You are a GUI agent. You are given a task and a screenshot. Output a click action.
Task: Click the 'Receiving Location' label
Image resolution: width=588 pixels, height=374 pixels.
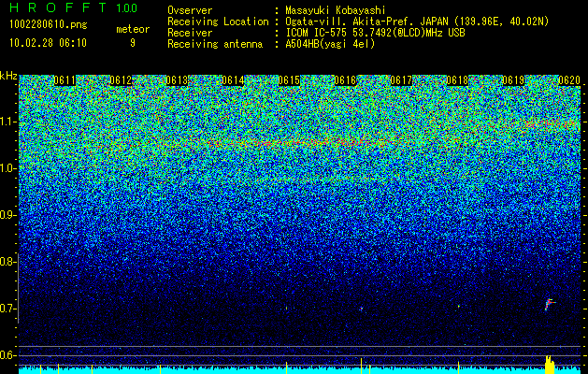tap(218, 22)
